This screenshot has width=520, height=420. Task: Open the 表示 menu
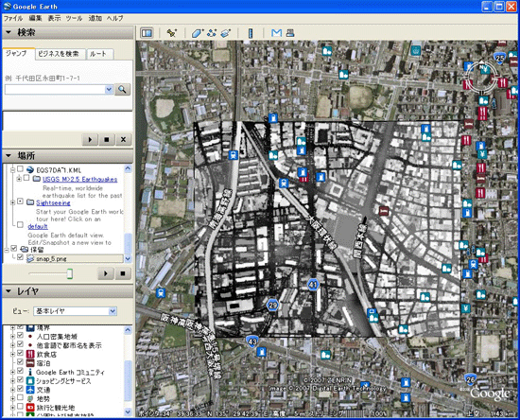tap(54, 18)
